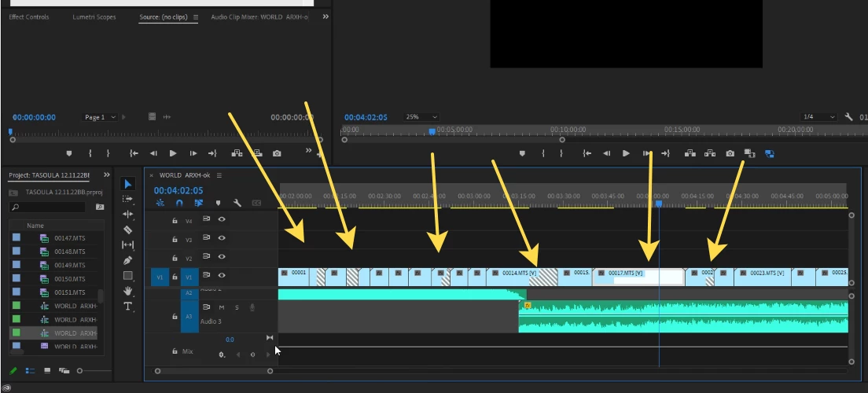Select the Pen tool
The height and width of the screenshot is (393, 868).
pyautogui.click(x=128, y=260)
